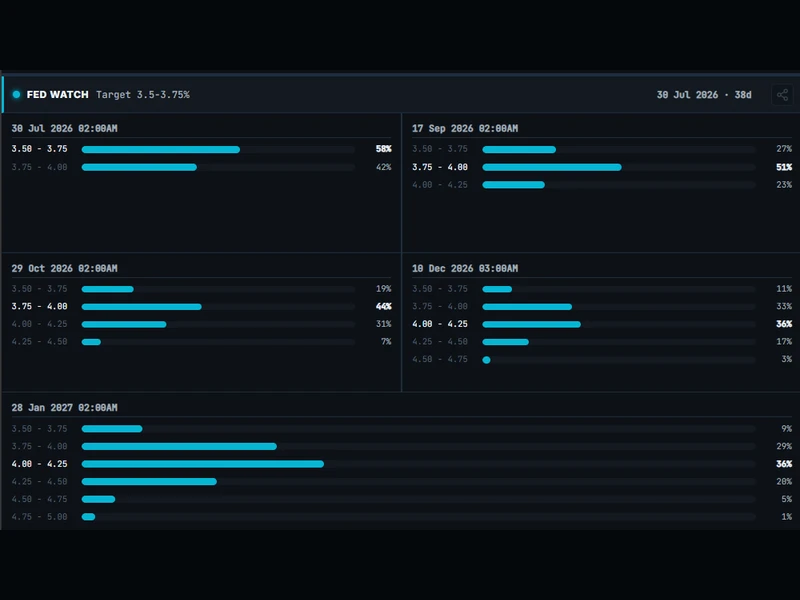
Task: Click the 44% bar in the October panel
Action: click(141, 307)
